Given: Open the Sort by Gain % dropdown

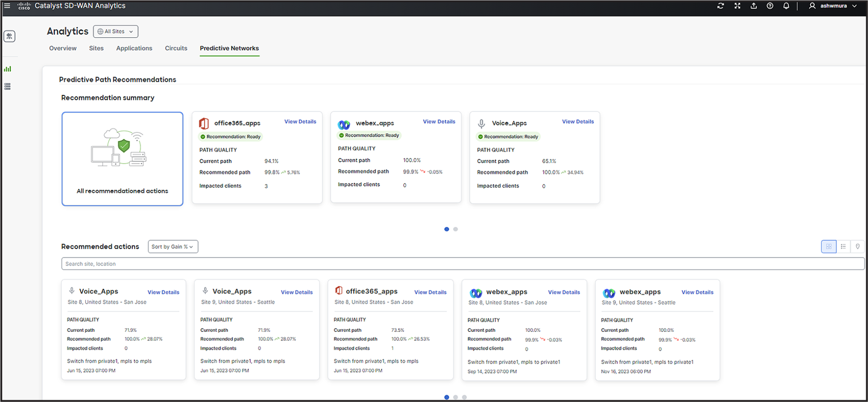Looking at the screenshot, I should (x=173, y=247).
